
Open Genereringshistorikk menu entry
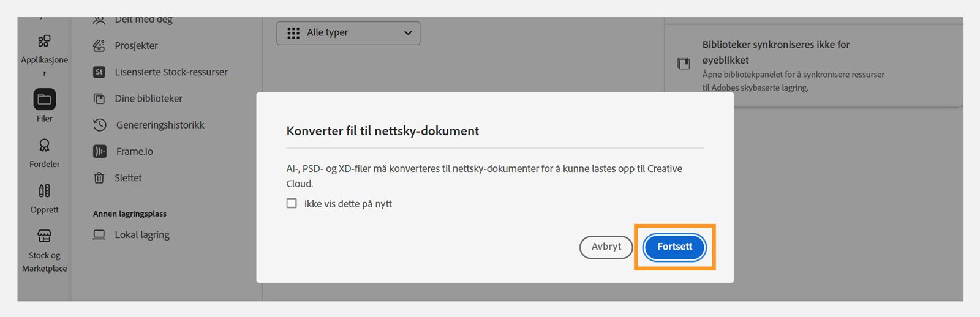[160, 125]
